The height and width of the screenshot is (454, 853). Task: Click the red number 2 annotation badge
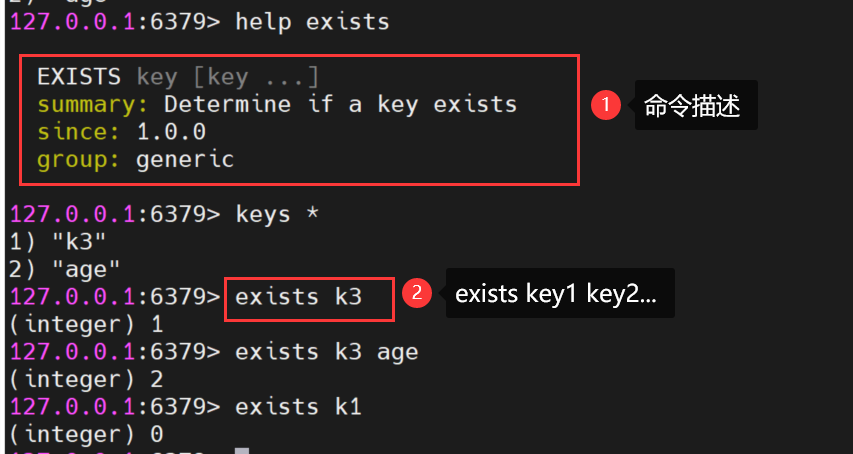pyautogui.click(x=417, y=293)
